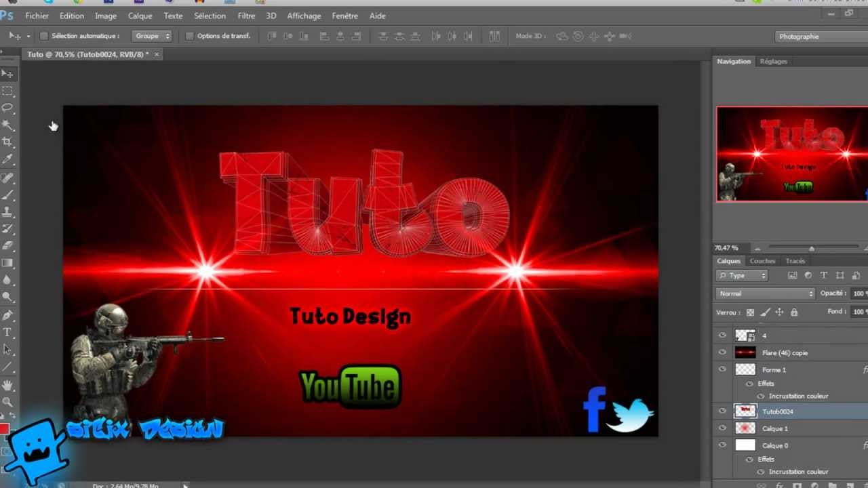Screen dimensions: 868x488
Task: Click the red foreground color swatch
Action: [x=4, y=428]
